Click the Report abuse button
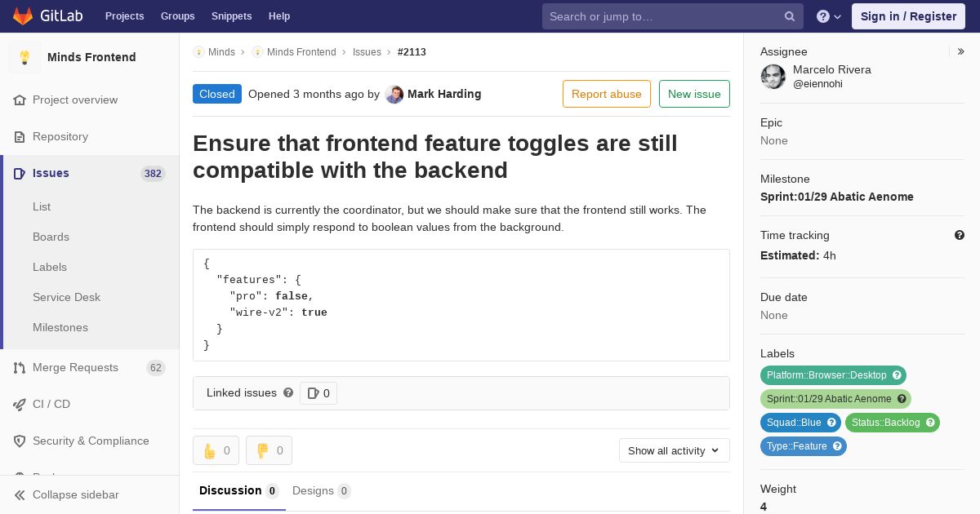This screenshot has height=514, width=980. [607, 94]
